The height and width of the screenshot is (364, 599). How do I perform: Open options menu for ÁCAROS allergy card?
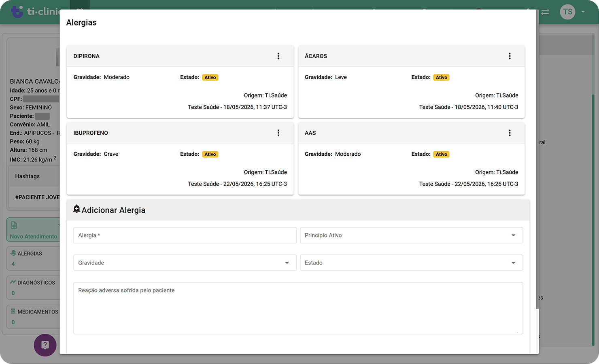[x=510, y=56]
